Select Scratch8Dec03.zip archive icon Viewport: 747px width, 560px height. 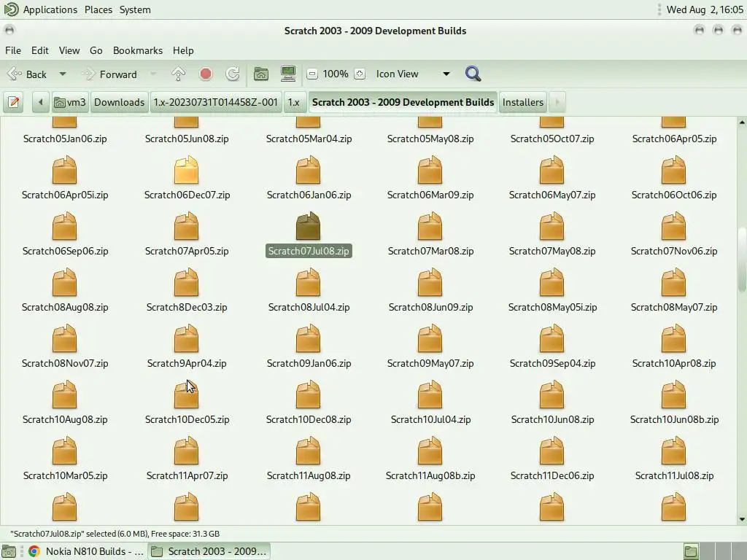coord(186,282)
